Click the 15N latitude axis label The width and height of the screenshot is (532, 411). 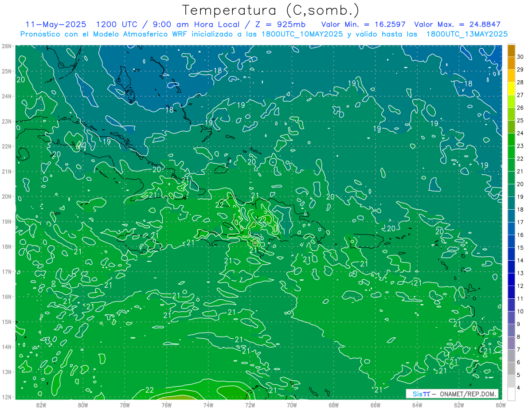coord(6,321)
